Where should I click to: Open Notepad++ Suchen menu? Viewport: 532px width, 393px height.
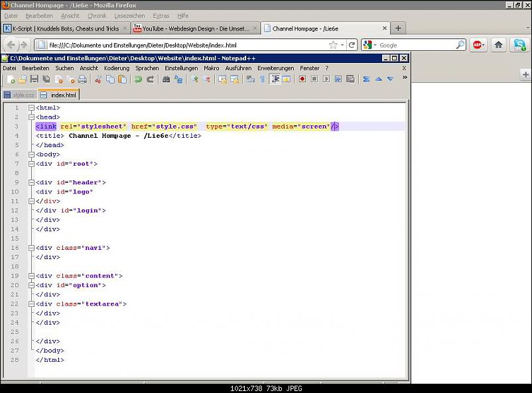tap(64, 68)
